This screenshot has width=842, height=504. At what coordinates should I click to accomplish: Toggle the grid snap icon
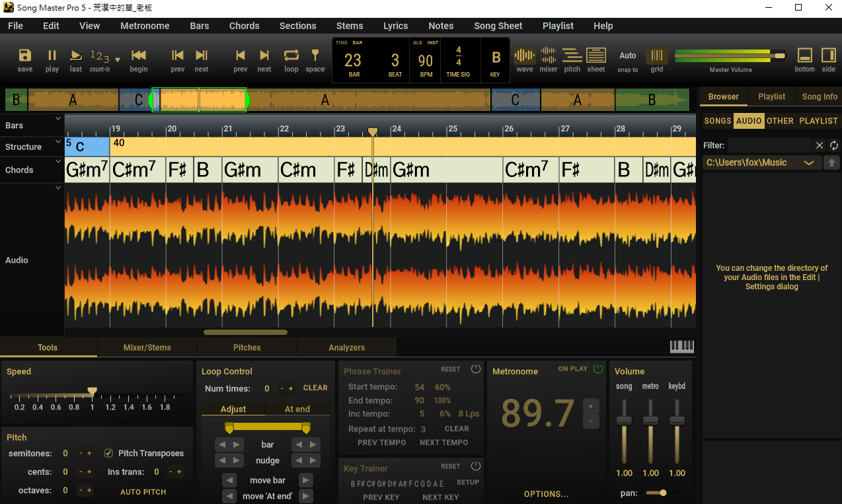click(657, 55)
